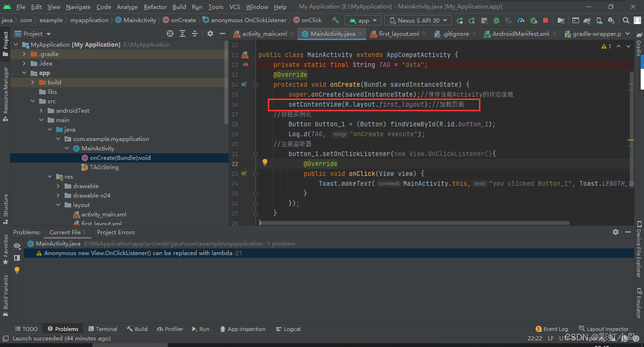Close the MainActivity.java tab
Viewport: 644px width, 347px height.
pyautogui.click(x=361, y=33)
